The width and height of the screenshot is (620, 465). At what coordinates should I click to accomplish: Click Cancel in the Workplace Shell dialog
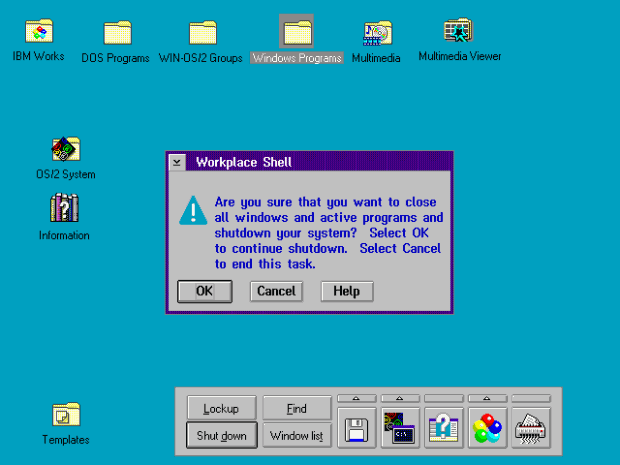[276, 291]
